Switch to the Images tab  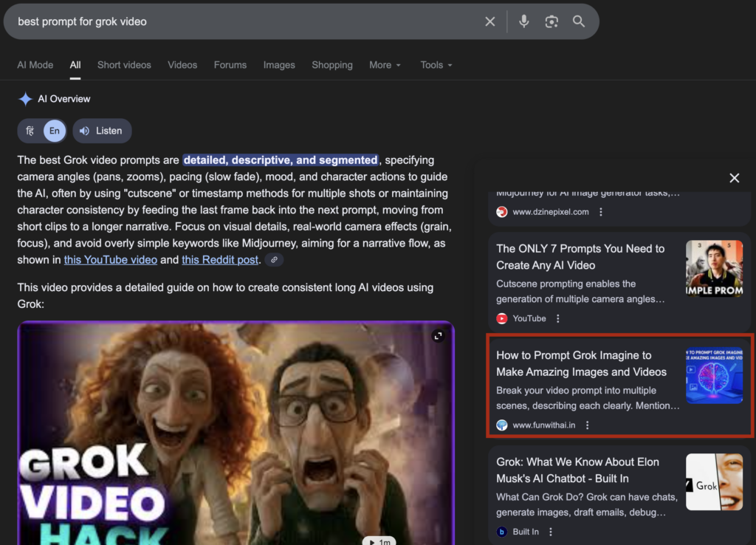point(279,65)
